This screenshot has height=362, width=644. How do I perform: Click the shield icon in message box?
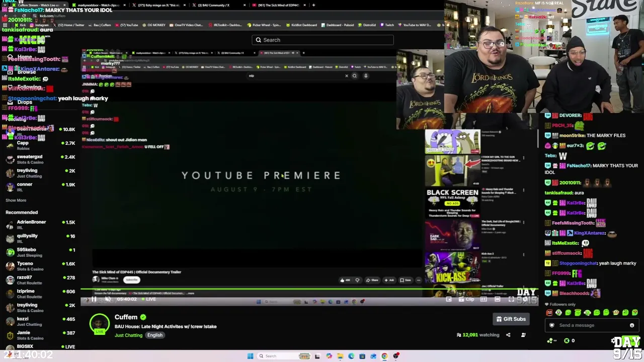click(552, 325)
